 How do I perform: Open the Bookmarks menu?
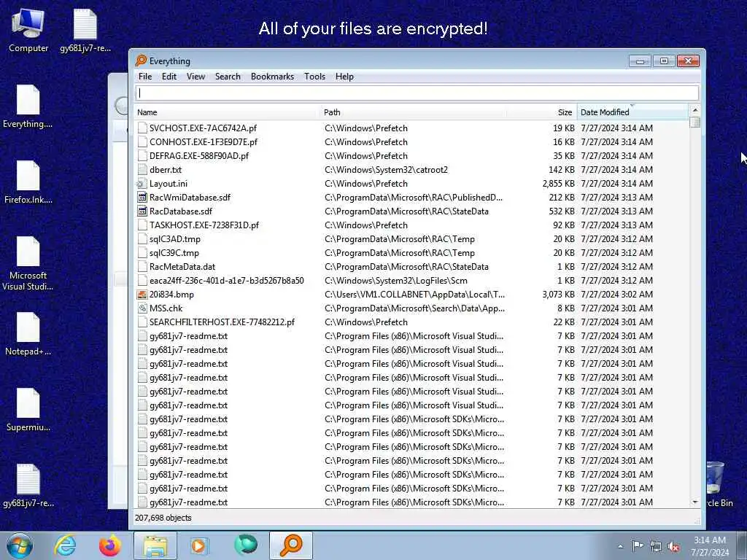tap(273, 76)
